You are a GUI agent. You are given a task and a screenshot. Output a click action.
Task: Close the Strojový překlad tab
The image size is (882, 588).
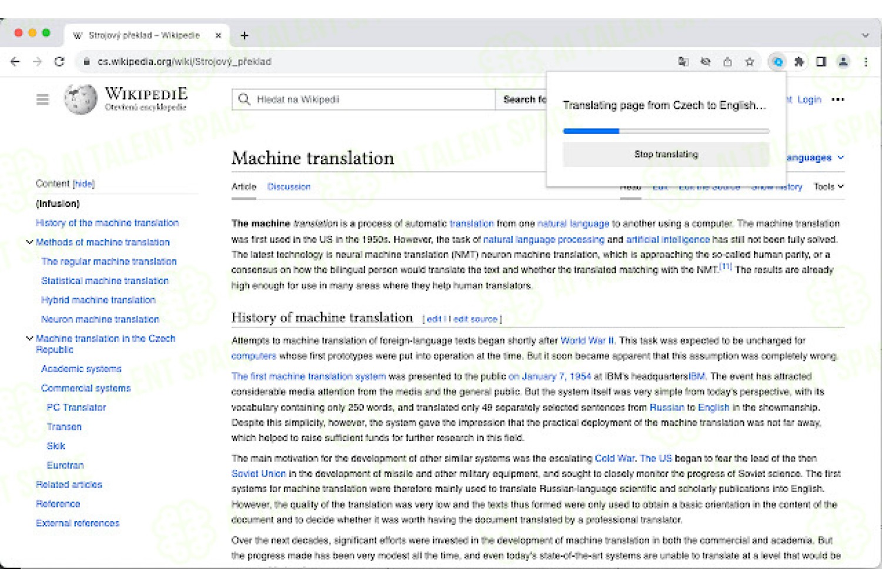pyautogui.click(x=218, y=36)
